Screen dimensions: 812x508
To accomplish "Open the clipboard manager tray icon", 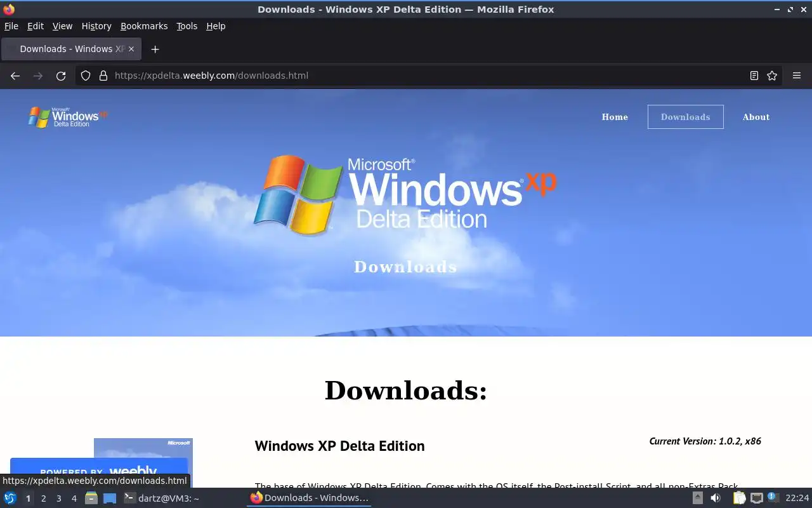I will pyautogui.click(x=739, y=498).
